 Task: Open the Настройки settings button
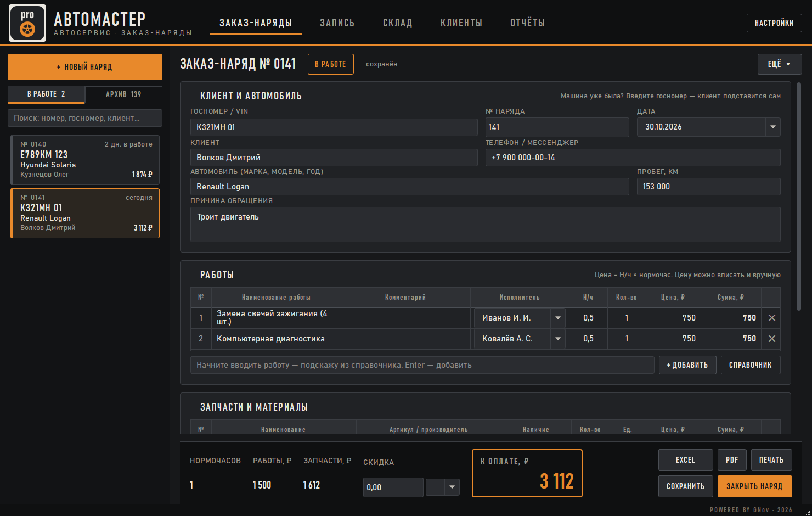[774, 23]
